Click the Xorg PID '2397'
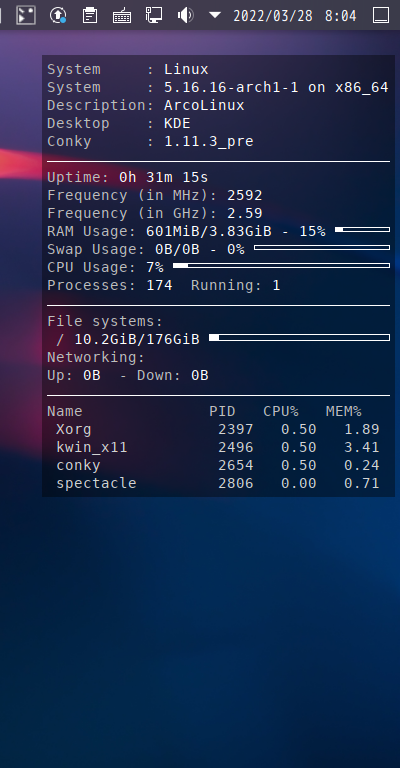This screenshot has width=400, height=768. [236, 430]
